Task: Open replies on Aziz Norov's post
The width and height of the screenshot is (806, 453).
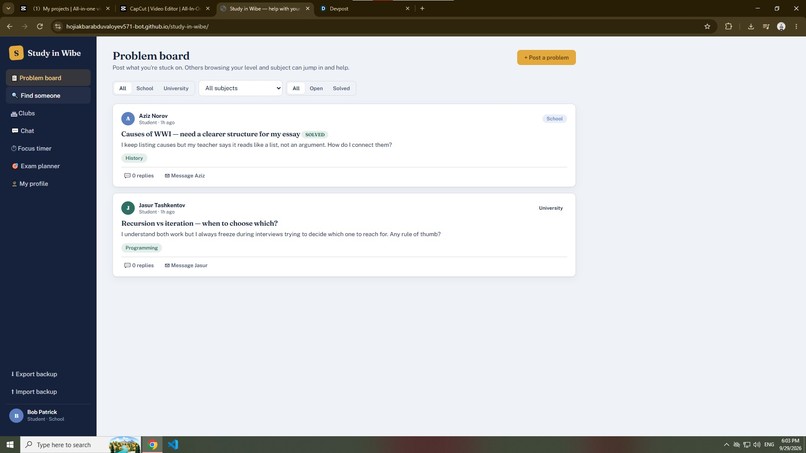Action: [x=139, y=176]
